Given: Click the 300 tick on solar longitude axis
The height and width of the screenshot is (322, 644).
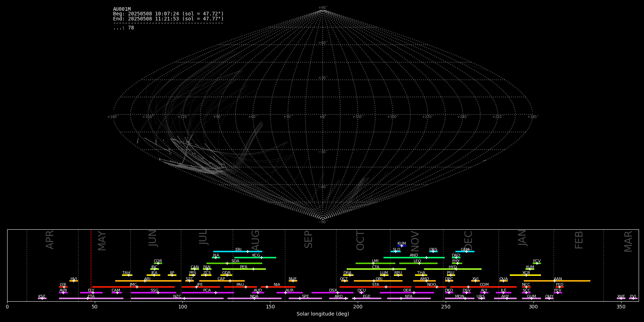Looking at the screenshot, I should 533,307.
